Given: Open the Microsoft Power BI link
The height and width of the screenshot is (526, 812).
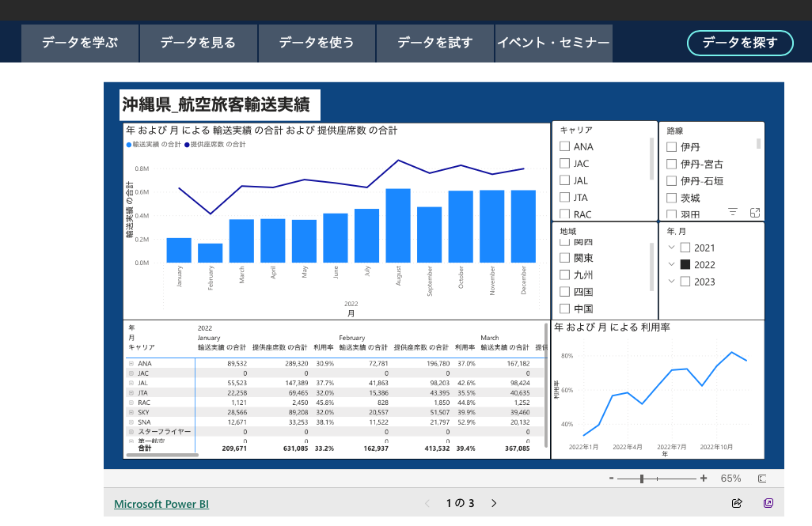Looking at the screenshot, I should (161, 504).
